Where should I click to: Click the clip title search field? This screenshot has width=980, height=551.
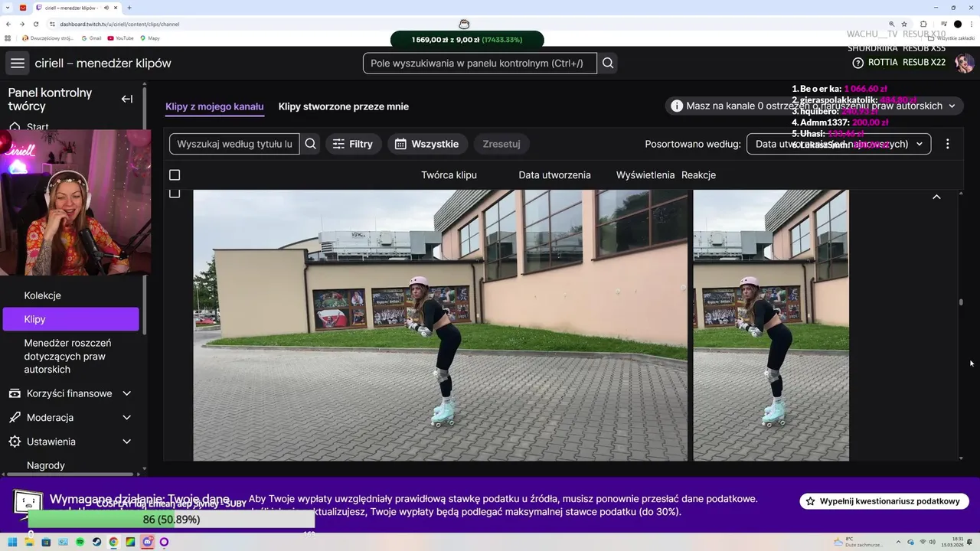click(x=234, y=144)
